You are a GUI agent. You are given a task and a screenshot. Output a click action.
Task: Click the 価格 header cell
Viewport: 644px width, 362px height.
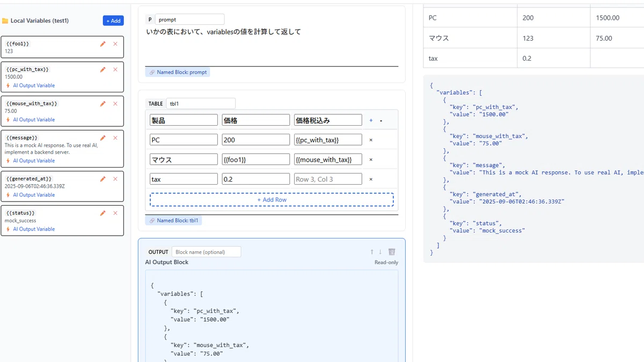coord(256,120)
